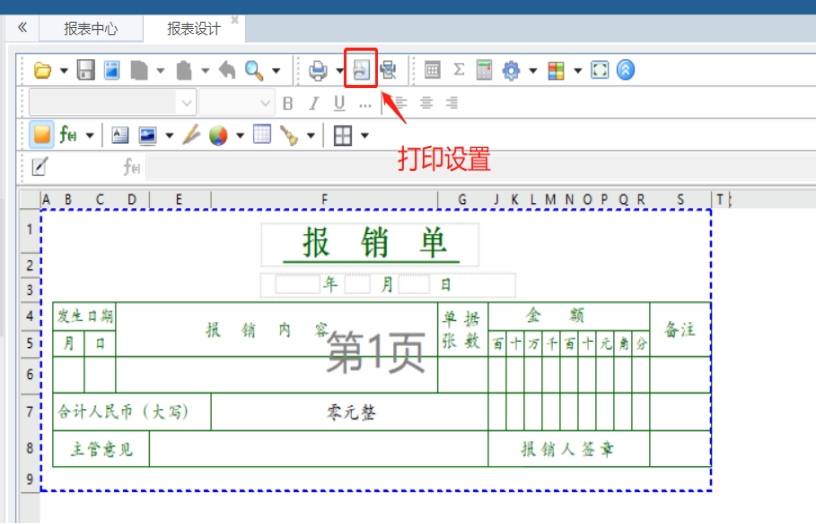This screenshot has height=524, width=816.
Task: Click the save disk icon
Action: point(86,70)
